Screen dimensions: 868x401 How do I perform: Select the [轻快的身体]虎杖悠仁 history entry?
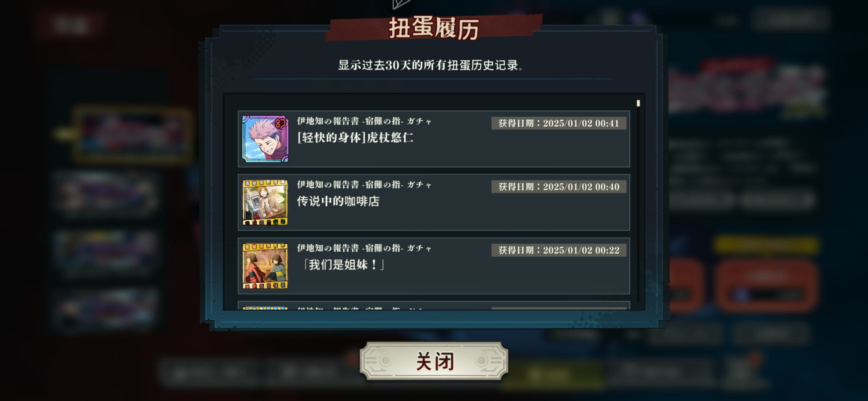tap(434, 139)
